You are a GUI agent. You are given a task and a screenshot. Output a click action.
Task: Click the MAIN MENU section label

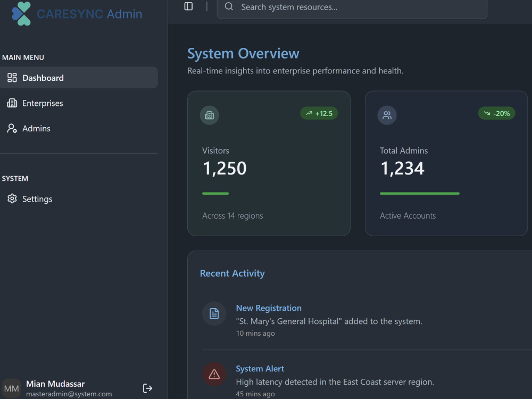(23, 57)
